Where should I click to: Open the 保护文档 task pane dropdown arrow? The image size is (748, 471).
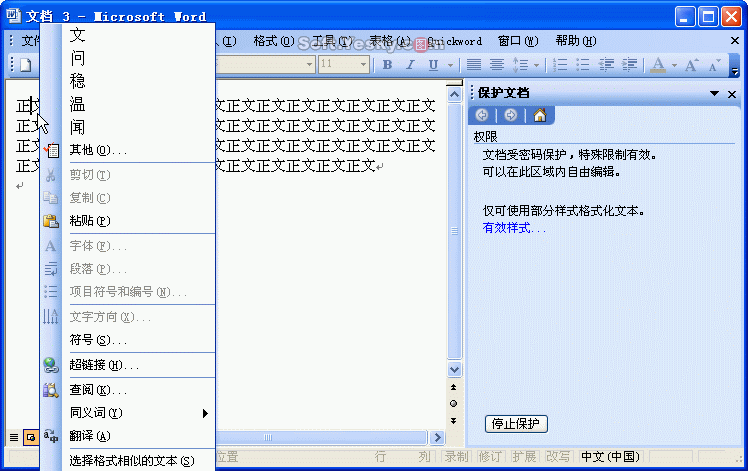tap(715, 93)
